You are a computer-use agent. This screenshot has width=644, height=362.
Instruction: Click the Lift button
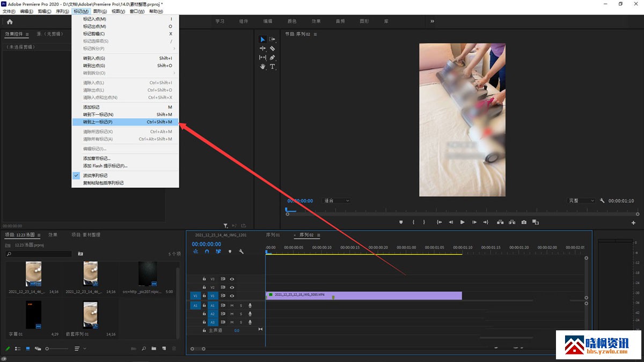click(500, 222)
